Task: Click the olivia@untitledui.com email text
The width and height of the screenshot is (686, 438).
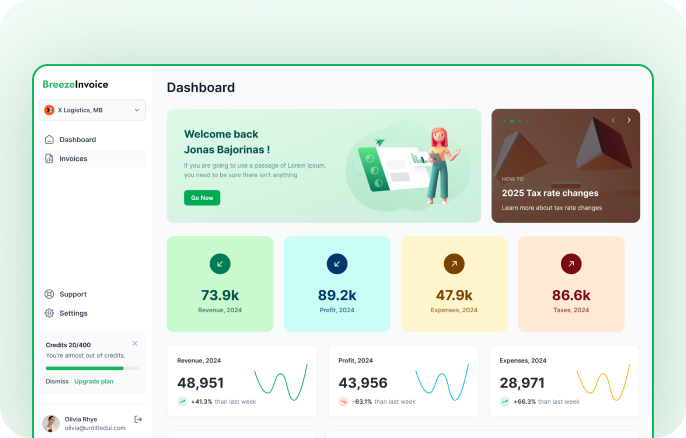Action: pyautogui.click(x=95, y=428)
